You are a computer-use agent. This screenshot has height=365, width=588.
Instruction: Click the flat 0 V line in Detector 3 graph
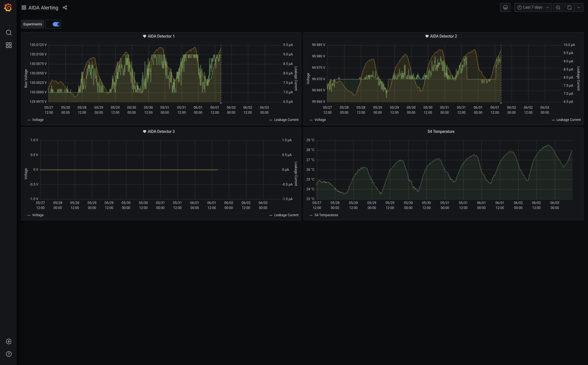[129, 170]
